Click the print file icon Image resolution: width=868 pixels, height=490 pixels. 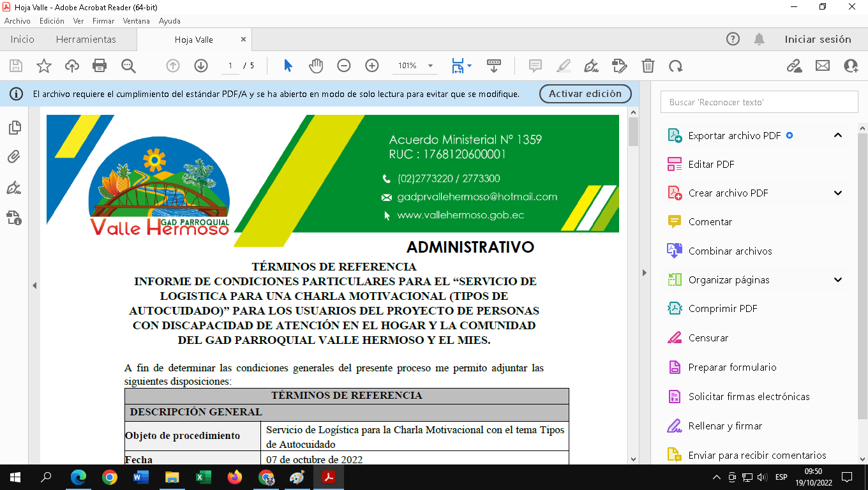(x=100, y=66)
